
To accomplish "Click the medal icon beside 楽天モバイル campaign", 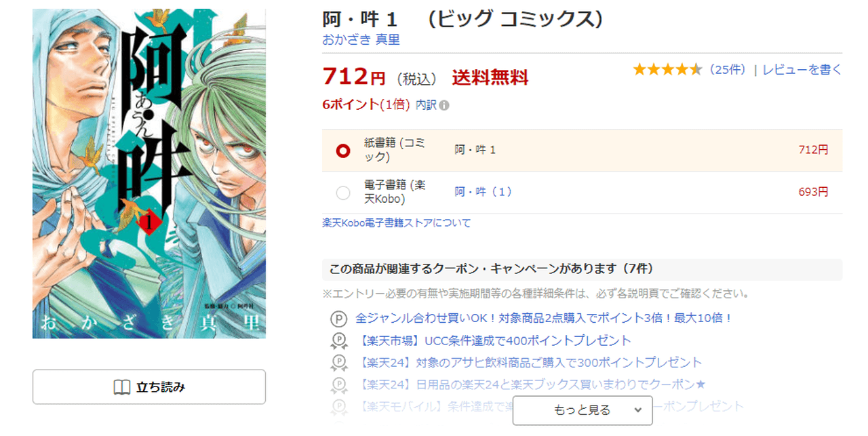I will [338, 407].
